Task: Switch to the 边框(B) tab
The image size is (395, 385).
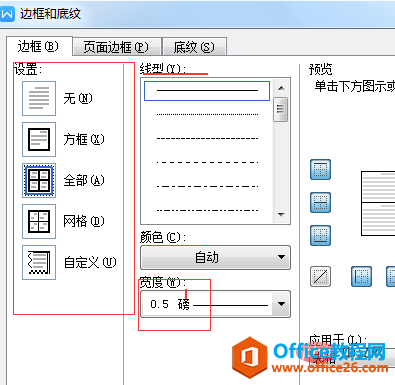Action: (x=39, y=46)
